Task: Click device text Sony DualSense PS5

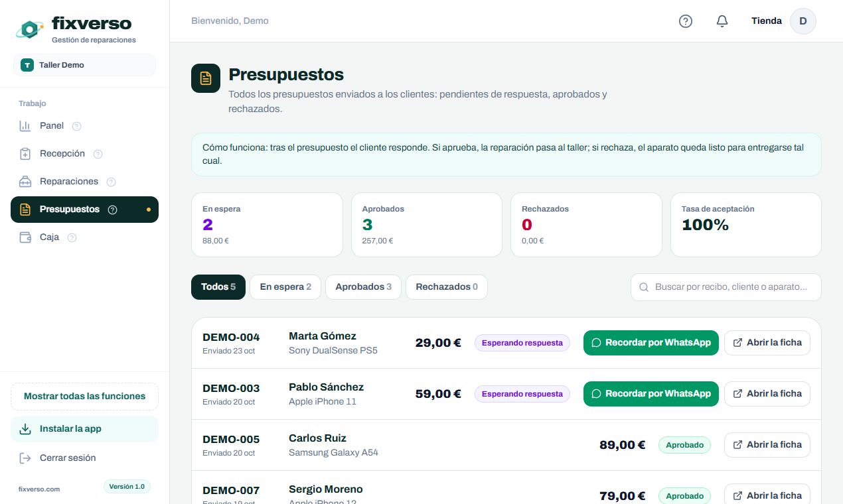Action: coord(333,350)
